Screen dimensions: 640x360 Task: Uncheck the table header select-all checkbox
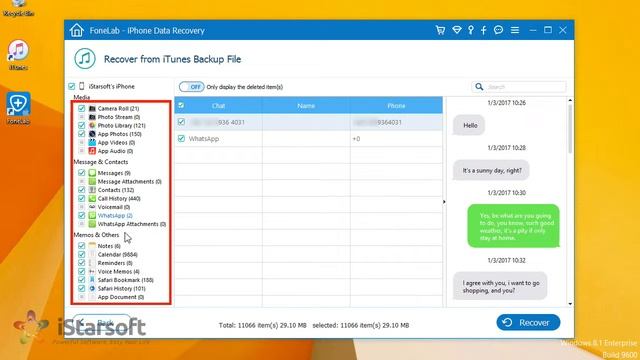181,105
